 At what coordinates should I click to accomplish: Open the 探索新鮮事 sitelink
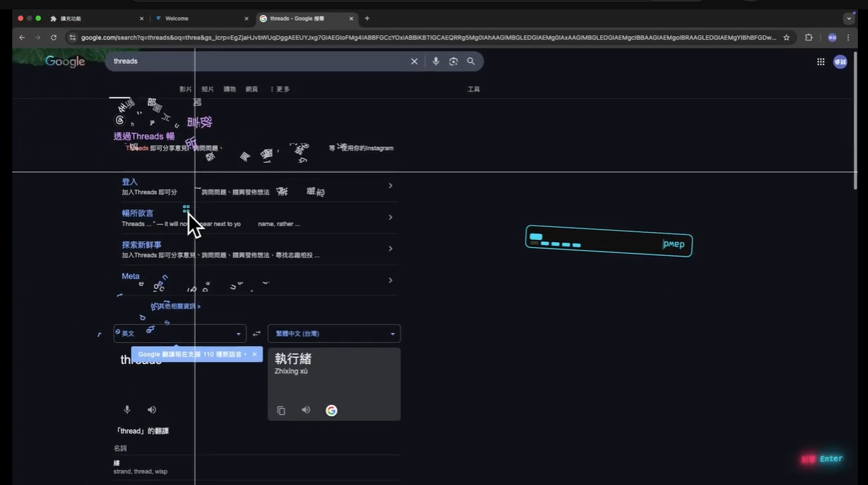pyautogui.click(x=141, y=245)
